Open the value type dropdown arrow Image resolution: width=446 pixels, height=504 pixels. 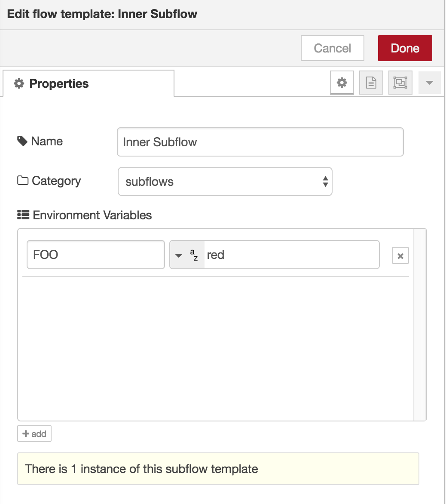[x=178, y=255]
